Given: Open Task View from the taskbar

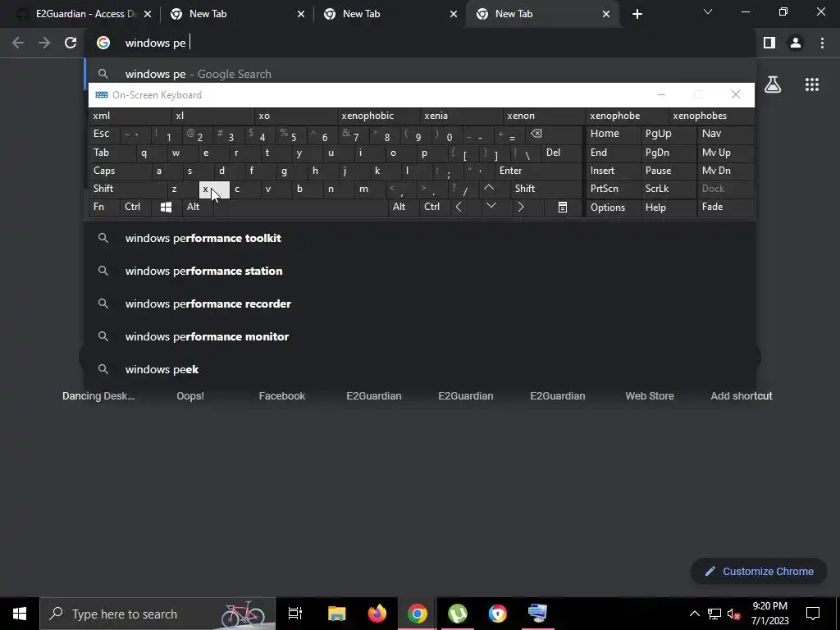Looking at the screenshot, I should 295,614.
